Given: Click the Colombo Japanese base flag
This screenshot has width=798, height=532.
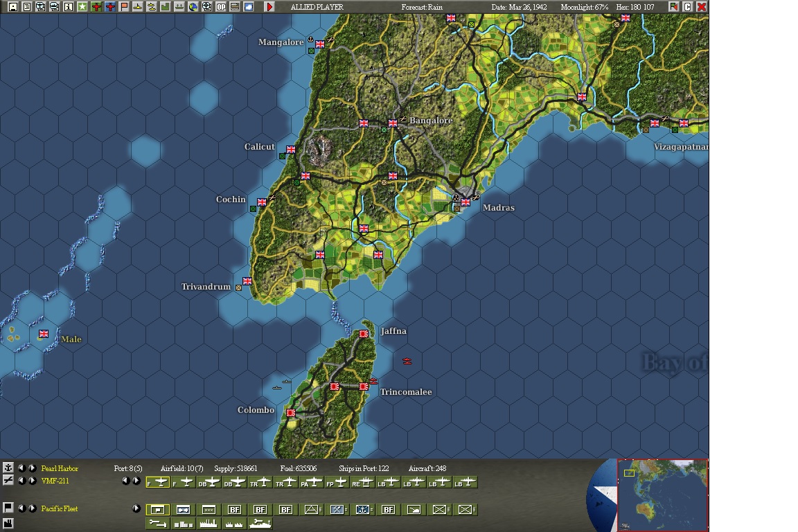Looking at the screenshot, I should point(291,413).
